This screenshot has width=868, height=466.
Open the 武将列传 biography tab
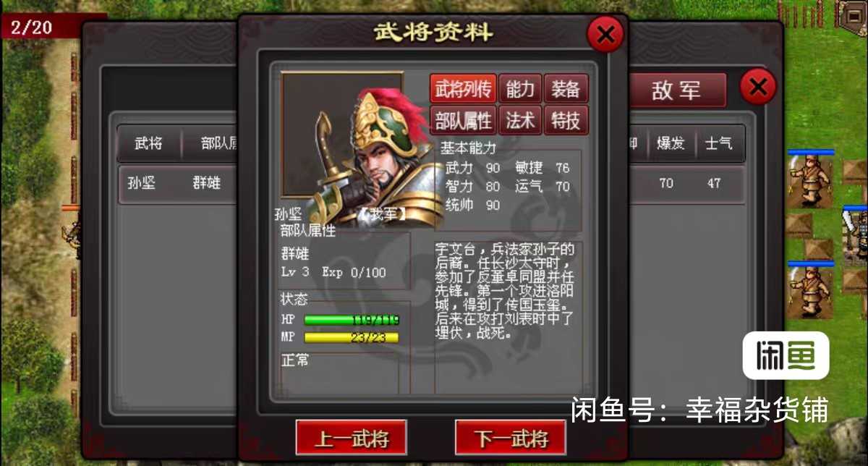pyautogui.click(x=463, y=89)
